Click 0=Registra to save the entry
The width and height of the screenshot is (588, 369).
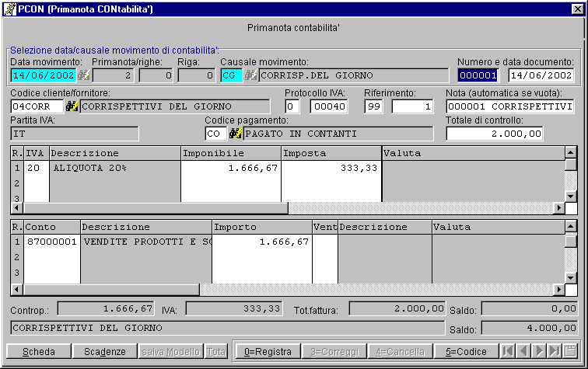[x=267, y=352]
